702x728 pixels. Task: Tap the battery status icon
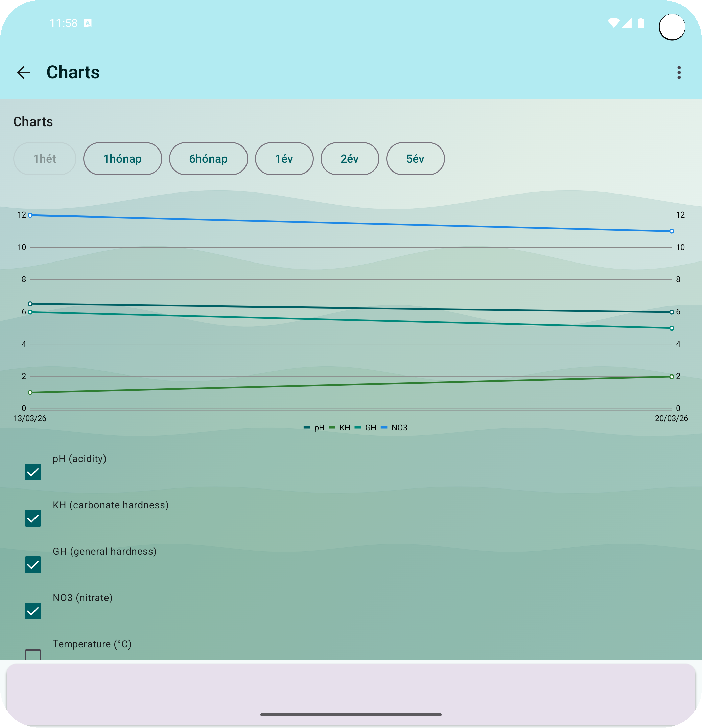tap(641, 23)
